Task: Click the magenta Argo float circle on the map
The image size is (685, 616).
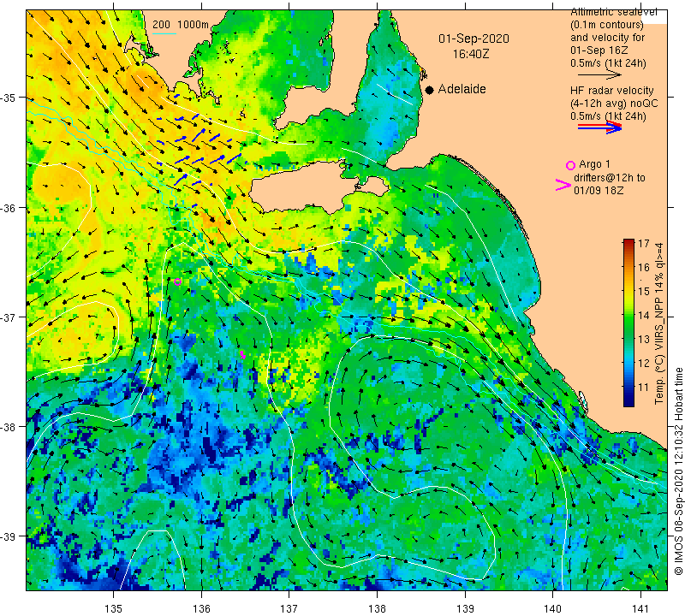Action: pyautogui.click(x=177, y=282)
